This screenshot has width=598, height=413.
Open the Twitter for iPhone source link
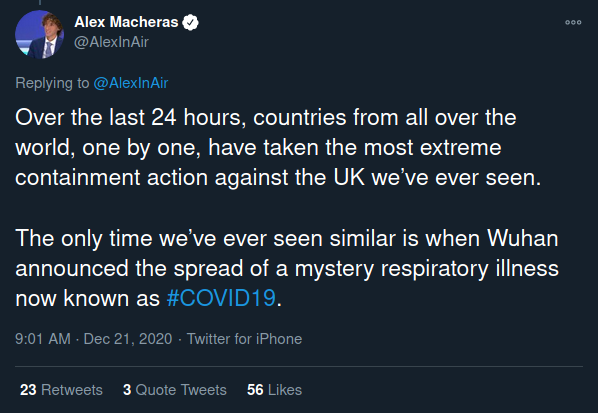(x=244, y=339)
